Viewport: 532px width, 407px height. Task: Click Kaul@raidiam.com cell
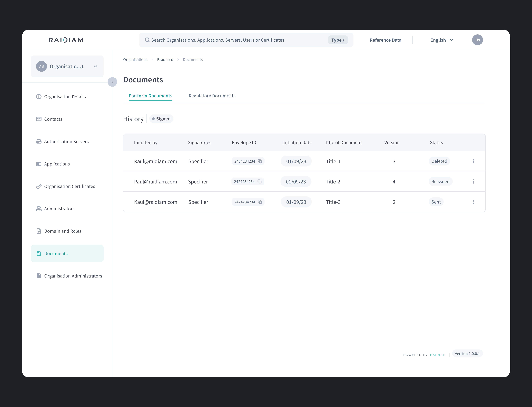point(156,202)
